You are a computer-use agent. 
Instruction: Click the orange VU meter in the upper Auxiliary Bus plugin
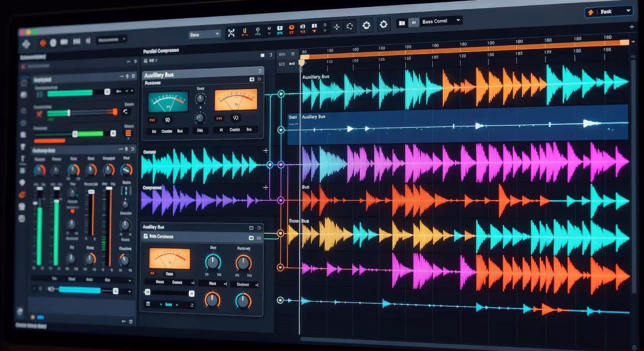tap(236, 100)
